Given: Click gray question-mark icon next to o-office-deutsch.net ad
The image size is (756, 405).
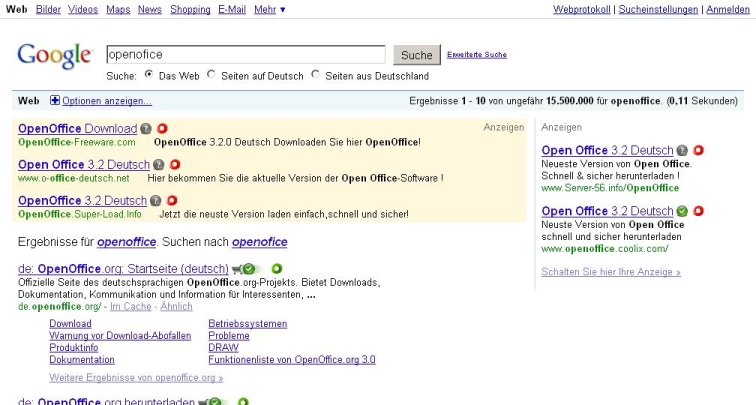Looking at the screenshot, I should 158,164.
